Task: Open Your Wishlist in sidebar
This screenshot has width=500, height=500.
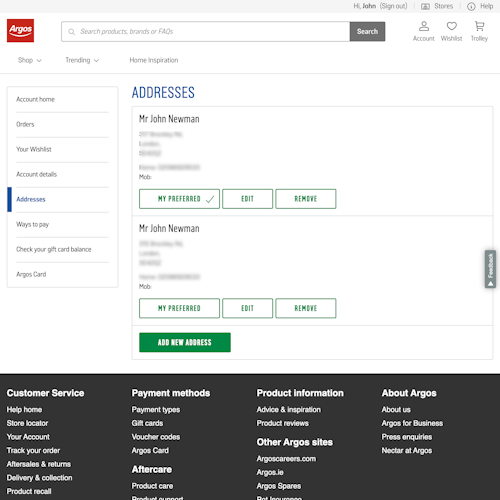Action: [34, 149]
